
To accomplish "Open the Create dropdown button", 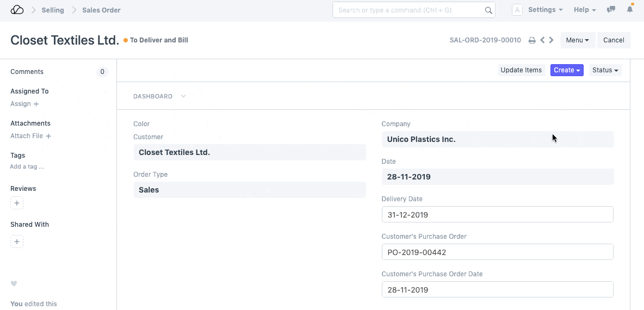I will [567, 70].
